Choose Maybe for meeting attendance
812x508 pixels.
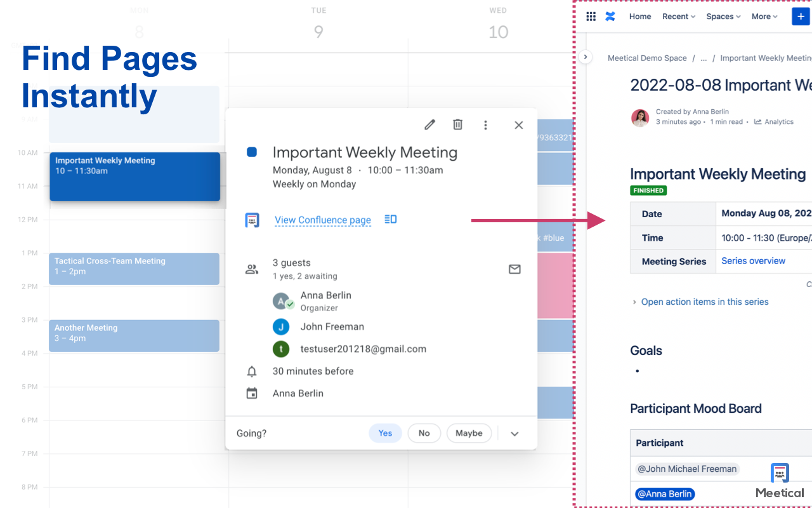pyautogui.click(x=469, y=433)
